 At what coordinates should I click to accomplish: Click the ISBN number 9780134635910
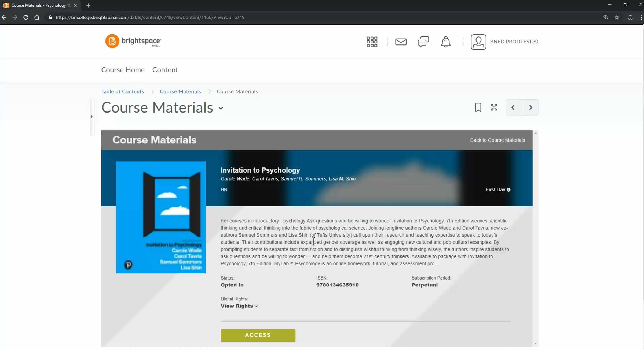point(337,285)
